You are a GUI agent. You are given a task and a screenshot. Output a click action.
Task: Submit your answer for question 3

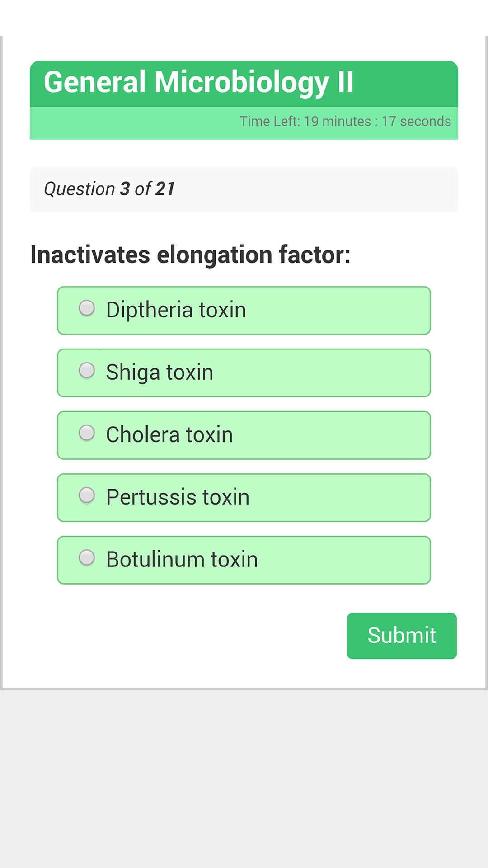401,635
